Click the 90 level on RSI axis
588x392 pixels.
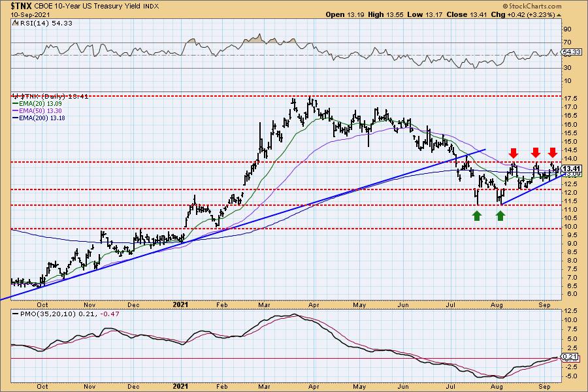pos(567,29)
